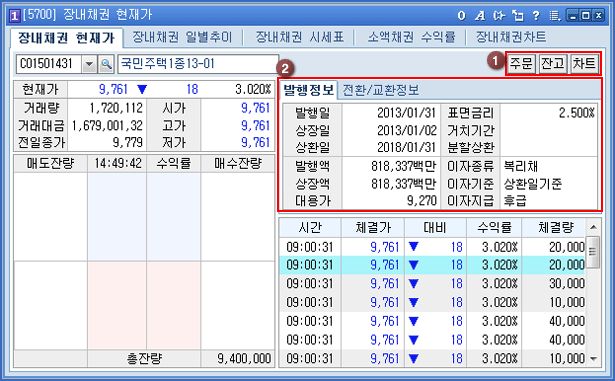
Task: Switch to 전환/교환정보 tab
Action: click(x=380, y=90)
